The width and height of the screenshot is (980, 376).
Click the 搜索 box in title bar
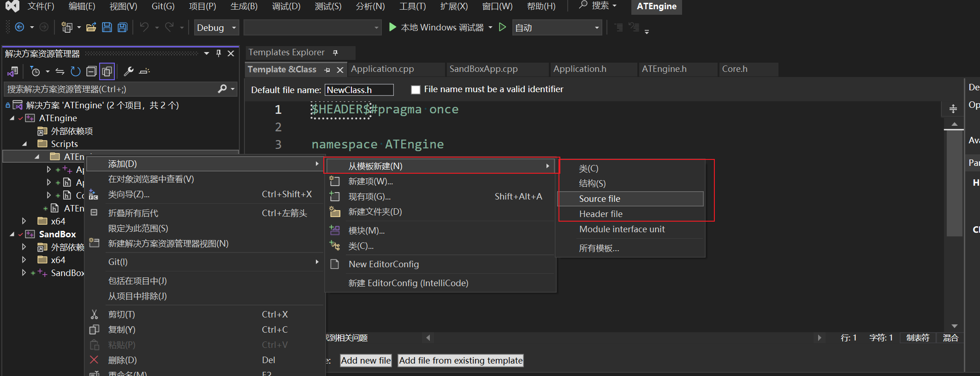pos(598,6)
